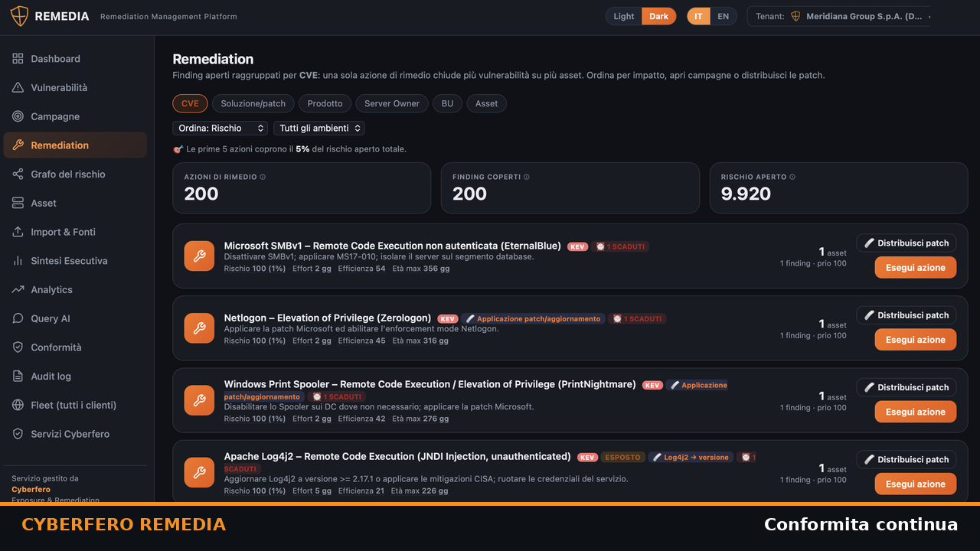Image resolution: width=980 pixels, height=551 pixels.
Task: Click the KEV badge on the Log4j2 card
Action: 587,457
